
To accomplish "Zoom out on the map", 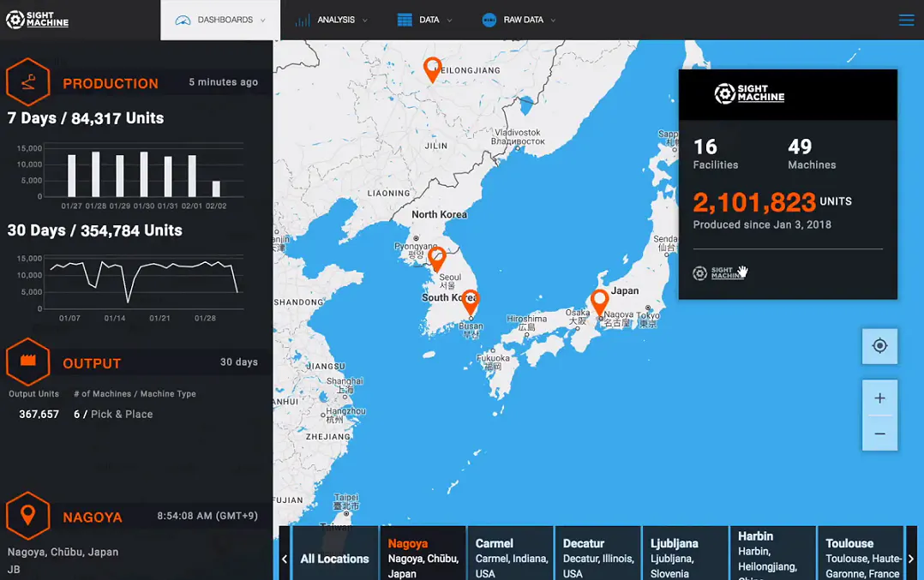I will pos(879,434).
